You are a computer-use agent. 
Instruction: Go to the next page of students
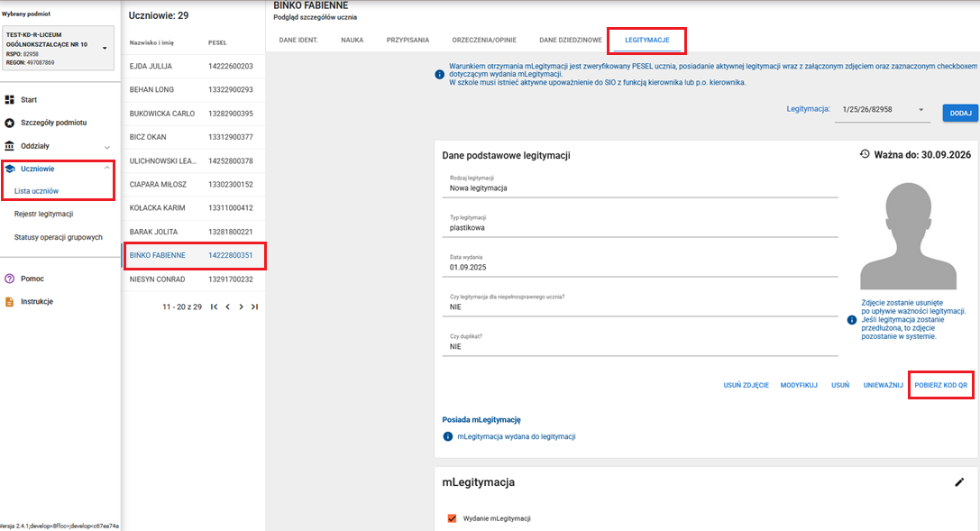click(x=242, y=307)
